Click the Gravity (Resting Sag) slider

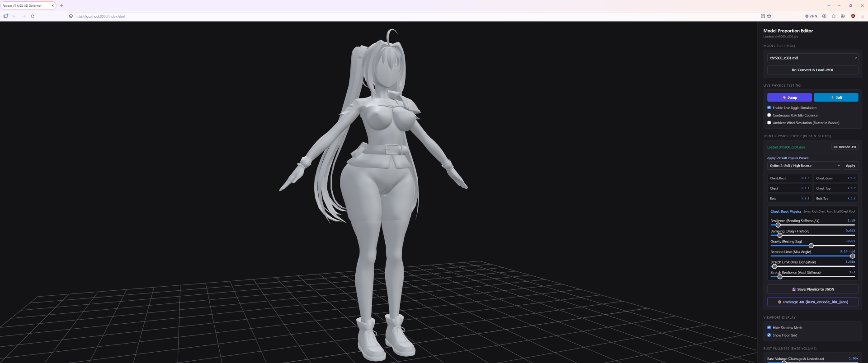click(x=812, y=246)
